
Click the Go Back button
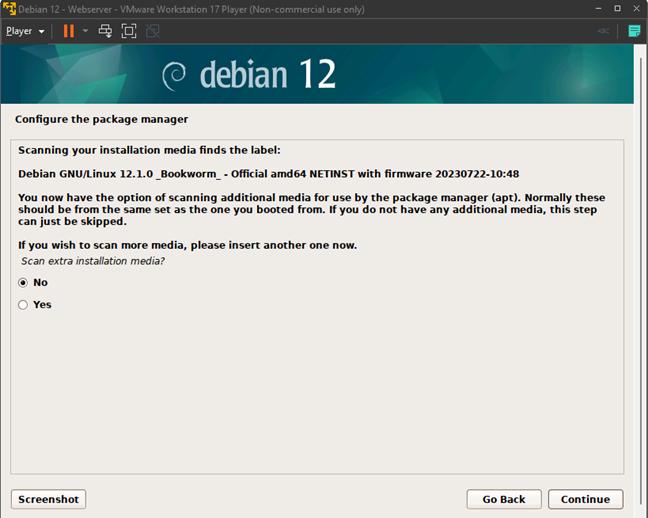tap(503, 499)
